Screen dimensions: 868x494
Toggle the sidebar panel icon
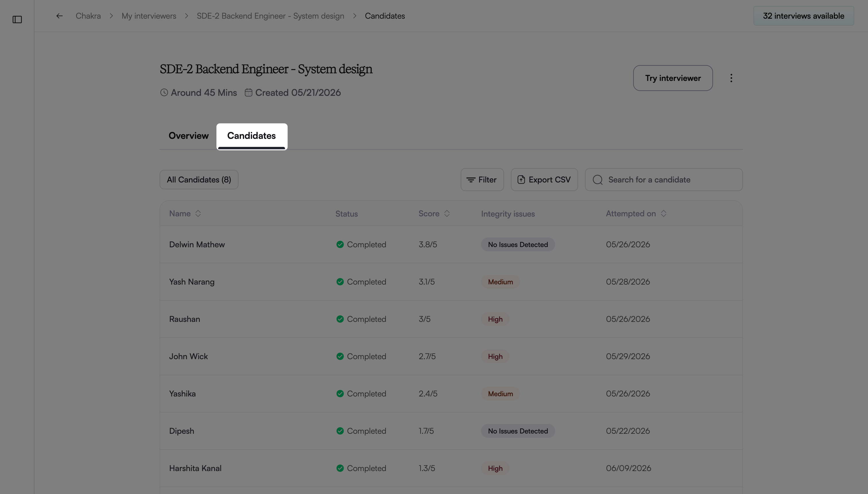pos(17,20)
